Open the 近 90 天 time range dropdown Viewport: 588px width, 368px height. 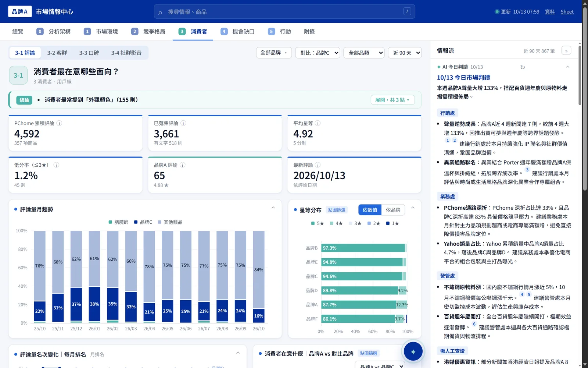click(x=405, y=53)
